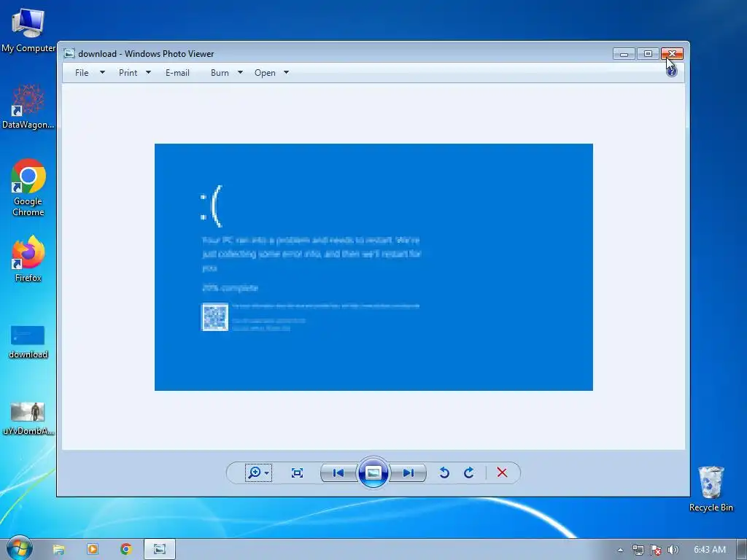Expand the Open dropdown arrow
The image size is (747, 560).
[x=286, y=72]
